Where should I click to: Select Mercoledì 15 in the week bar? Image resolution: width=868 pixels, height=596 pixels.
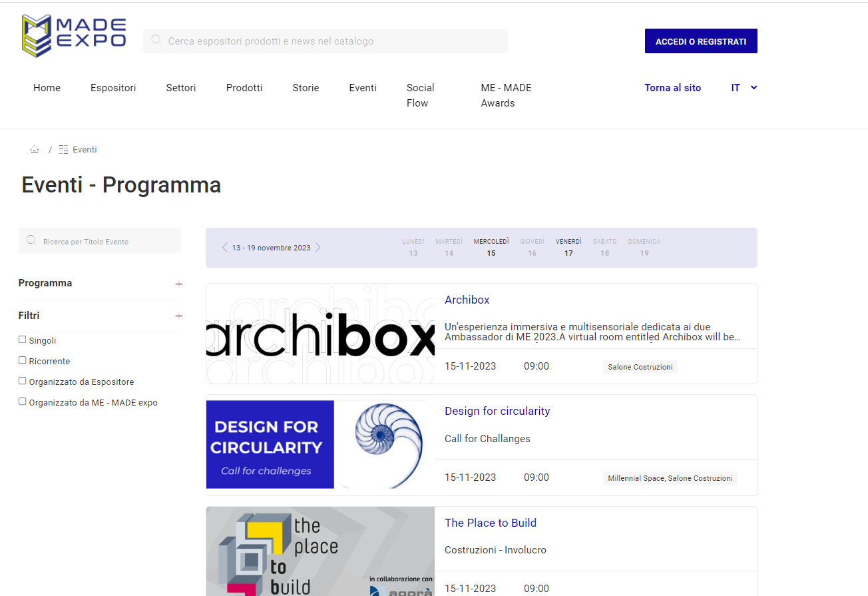(x=491, y=247)
